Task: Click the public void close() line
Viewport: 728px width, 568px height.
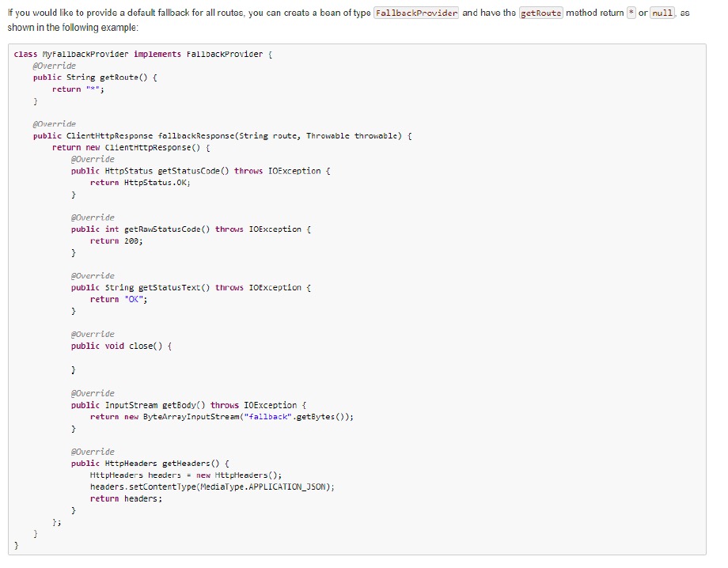Action: point(121,346)
